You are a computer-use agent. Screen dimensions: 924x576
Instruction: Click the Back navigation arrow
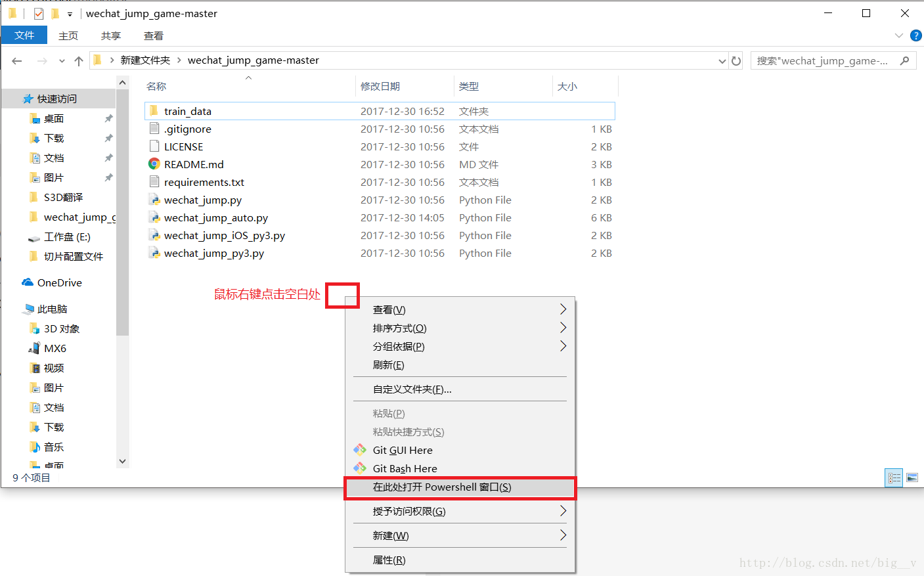pos(17,60)
